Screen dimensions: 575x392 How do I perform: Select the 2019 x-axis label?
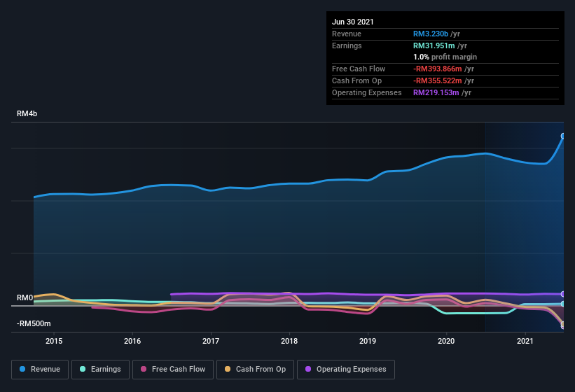pos(368,341)
